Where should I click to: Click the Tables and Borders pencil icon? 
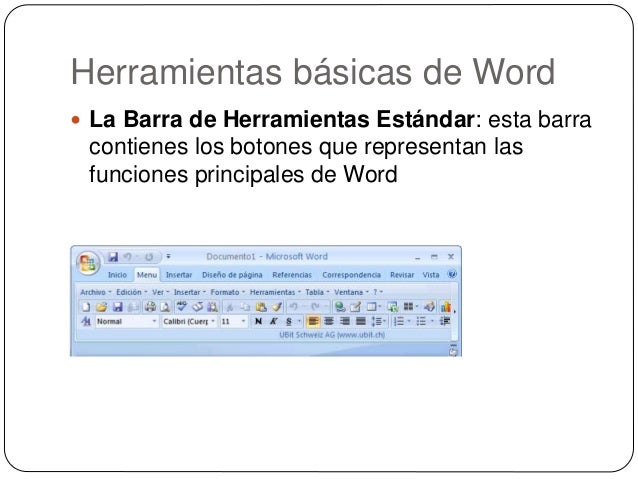click(x=356, y=307)
